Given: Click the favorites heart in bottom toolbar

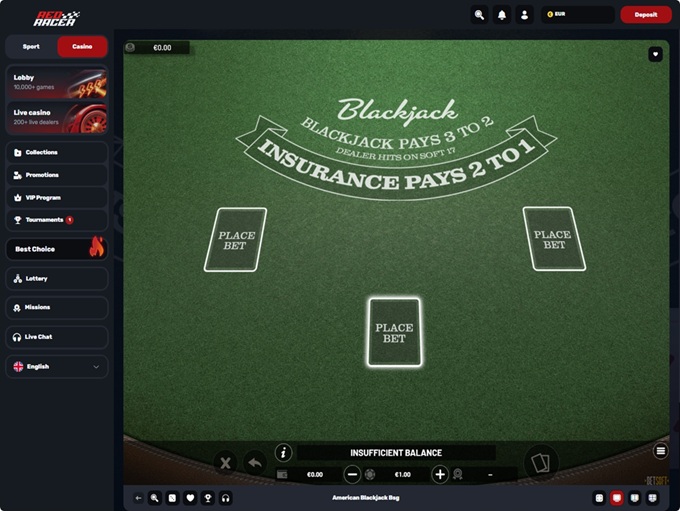Looking at the screenshot, I should tap(190, 498).
